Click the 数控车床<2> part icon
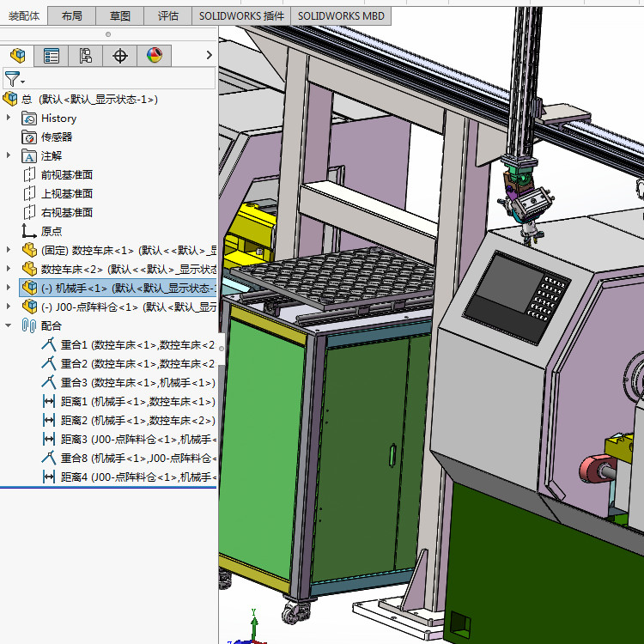The height and width of the screenshot is (644, 644). pos(29,269)
